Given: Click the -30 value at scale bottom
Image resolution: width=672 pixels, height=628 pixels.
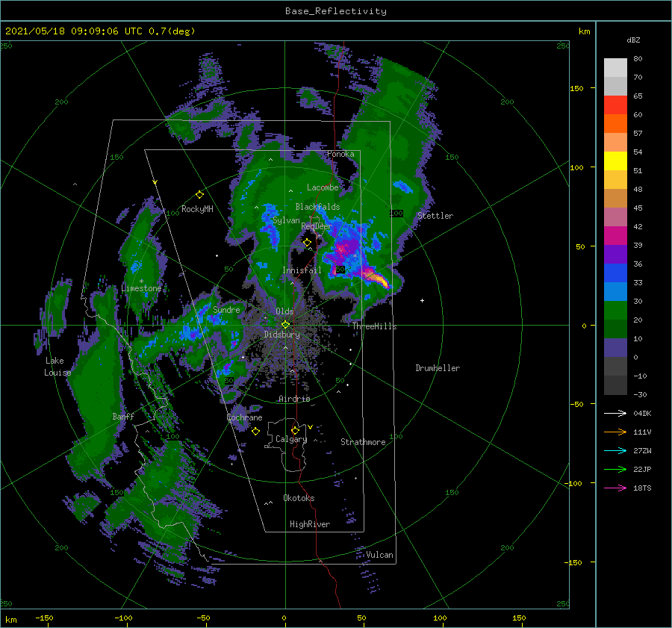Looking at the screenshot, I should 640,395.
